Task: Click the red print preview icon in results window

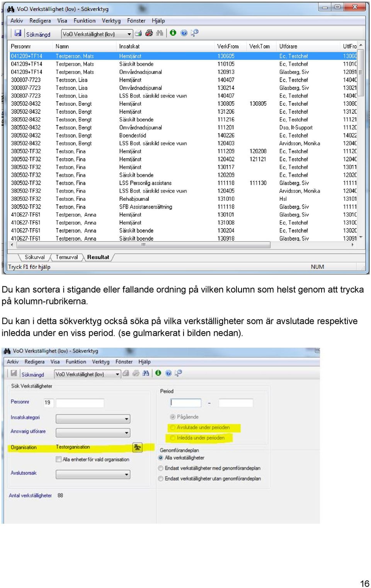Action: click(x=149, y=33)
